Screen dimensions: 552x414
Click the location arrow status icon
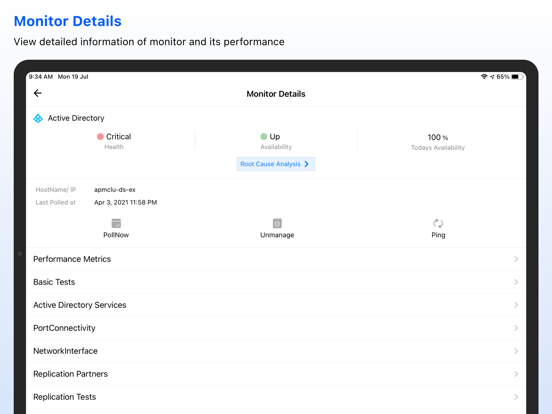tap(492, 77)
